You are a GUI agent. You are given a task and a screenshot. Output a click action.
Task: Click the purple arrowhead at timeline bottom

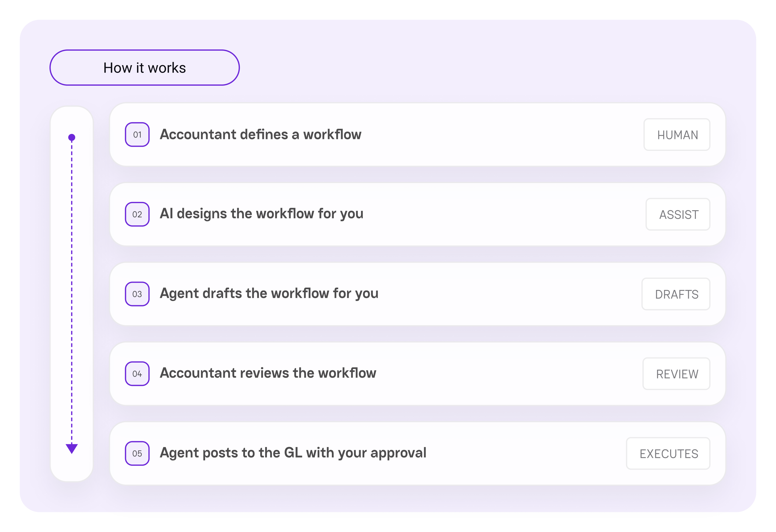click(71, 449)
